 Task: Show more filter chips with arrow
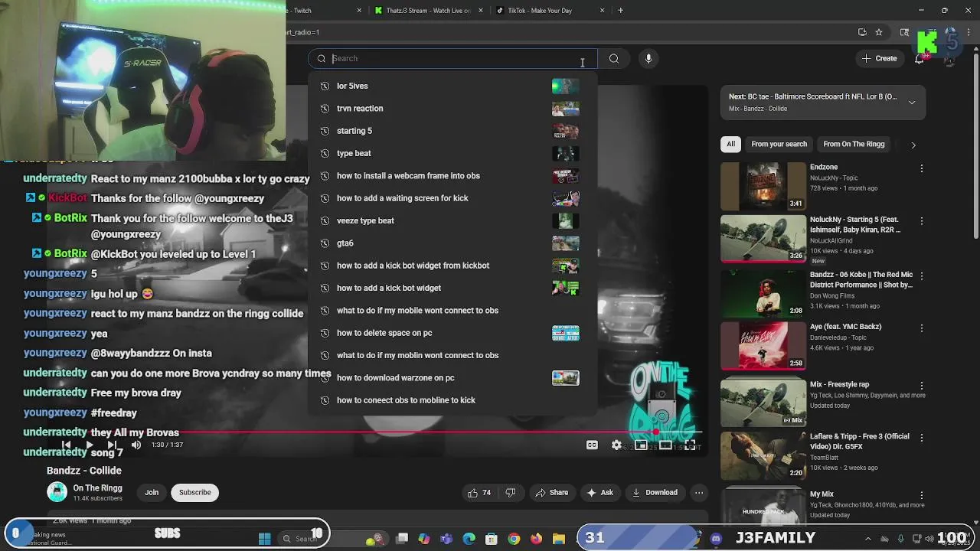(x=913, y=145)
